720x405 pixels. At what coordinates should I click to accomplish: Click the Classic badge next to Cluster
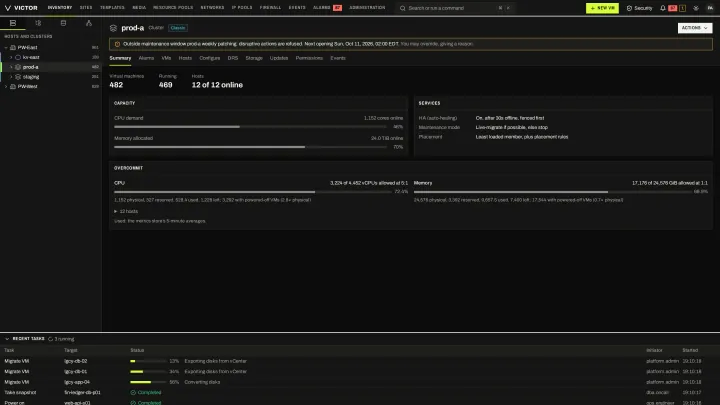click(x=178, y=28)
